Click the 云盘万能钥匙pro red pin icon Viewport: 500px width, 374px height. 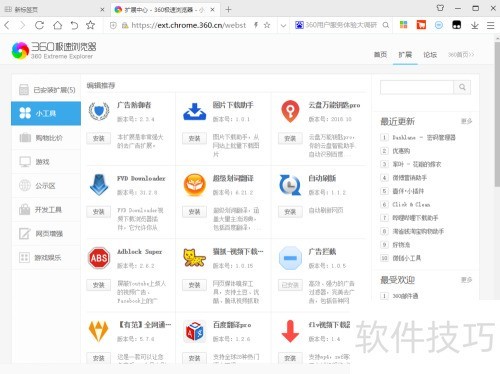pyautogui.click(x=290, y=111)
